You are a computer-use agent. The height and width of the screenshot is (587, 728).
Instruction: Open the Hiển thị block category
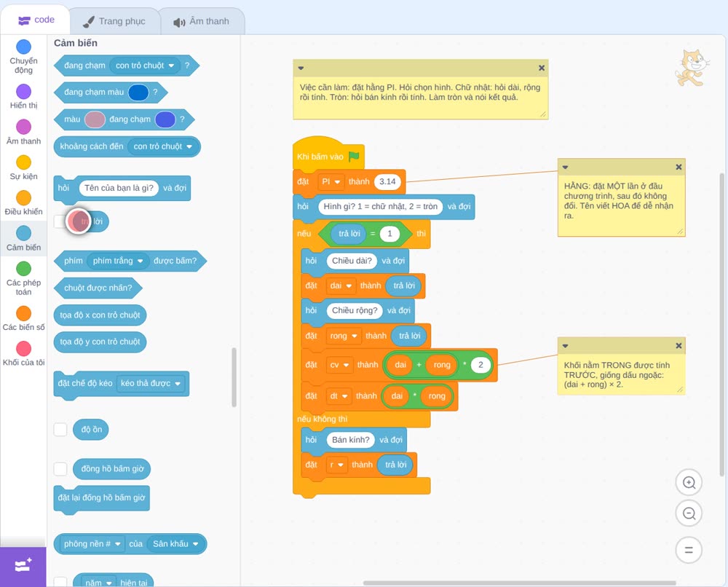click(x=23, y=97)
